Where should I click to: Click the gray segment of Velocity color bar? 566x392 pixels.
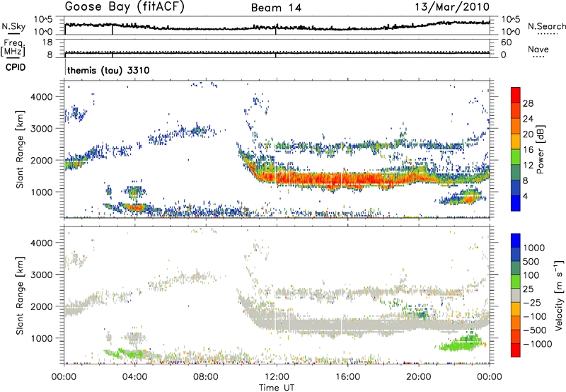pyautogui.click(x=516, y=296)
